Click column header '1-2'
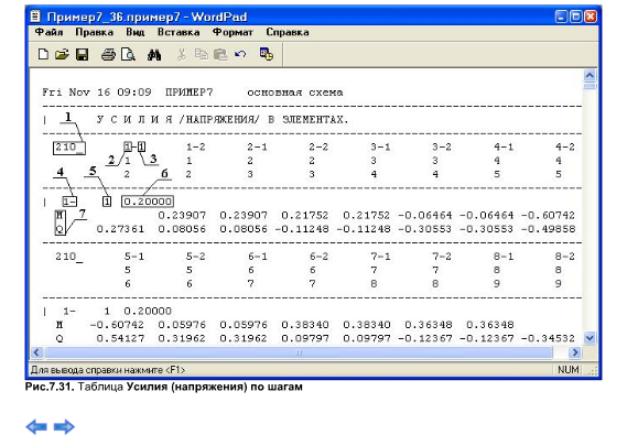 [196, 147]
